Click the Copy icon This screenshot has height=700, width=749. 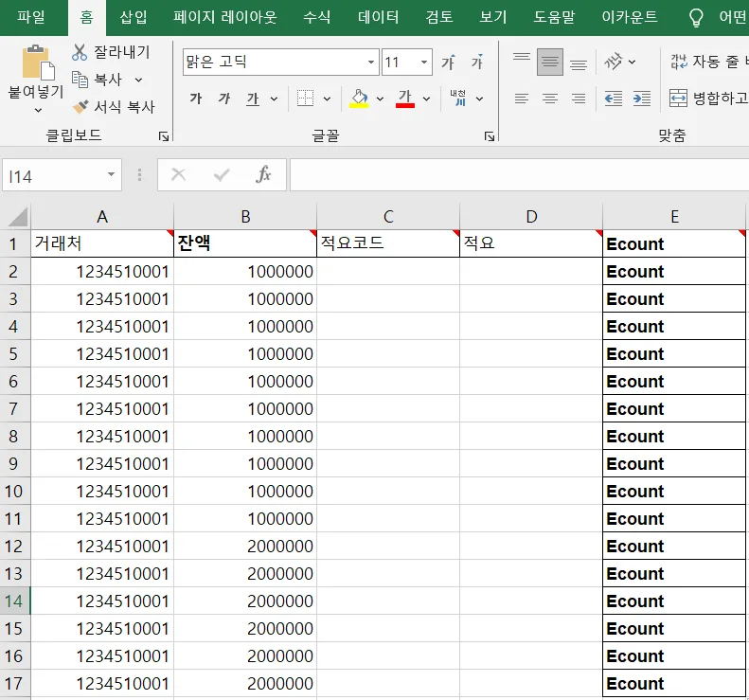click(x=80, y=80)
